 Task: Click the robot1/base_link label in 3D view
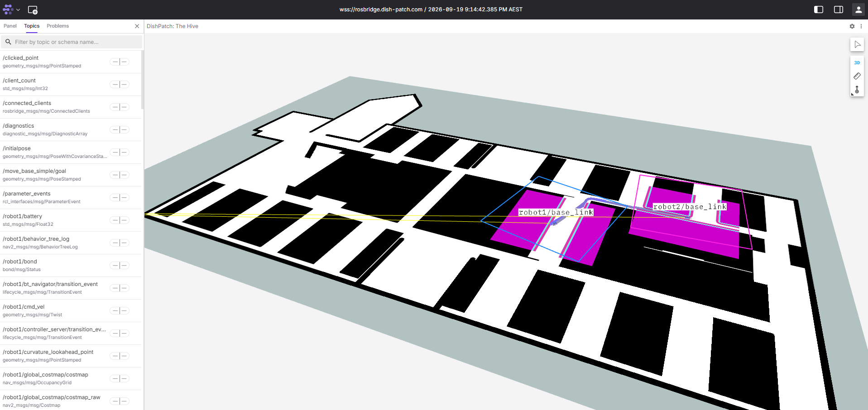[556, 212]
